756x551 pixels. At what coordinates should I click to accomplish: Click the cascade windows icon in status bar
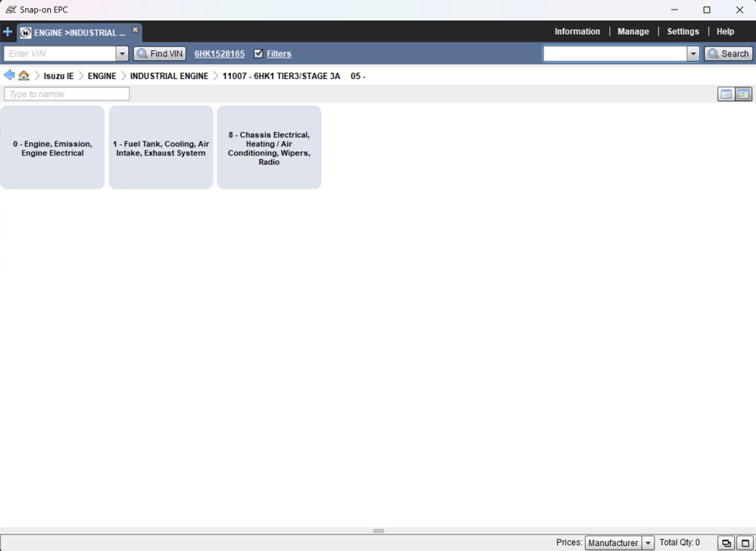726,543
